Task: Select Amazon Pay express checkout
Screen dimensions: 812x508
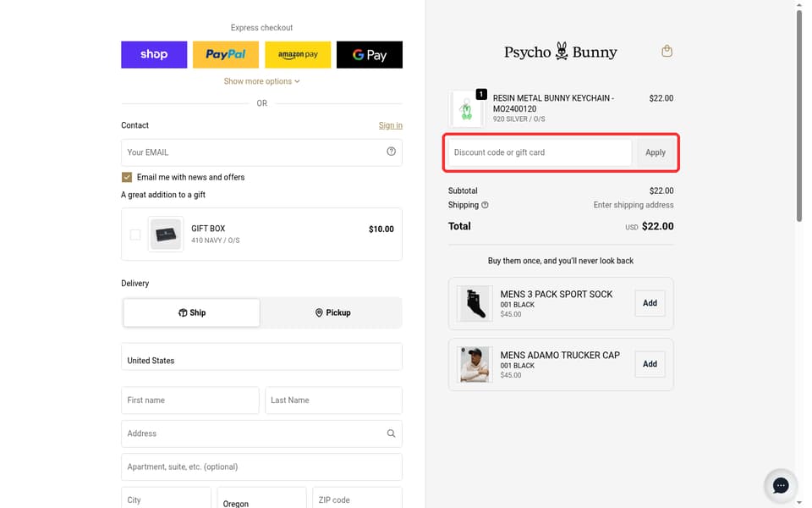Action: (x=298, y=54)
